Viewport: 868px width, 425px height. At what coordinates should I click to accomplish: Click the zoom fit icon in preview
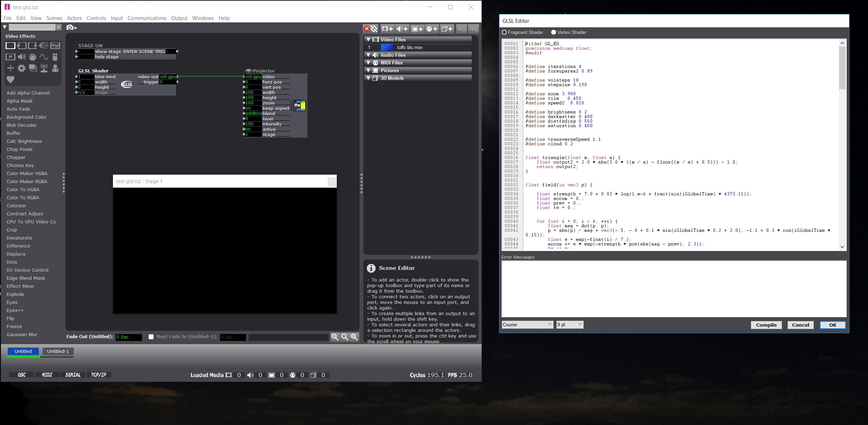(344, 337)
